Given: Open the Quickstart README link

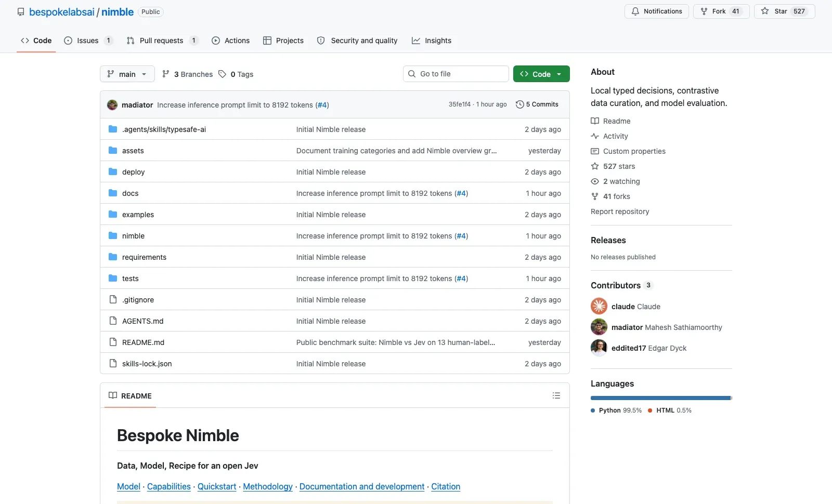Looking at the screenshot, I should pyautogui.click(x=217, y=487).
